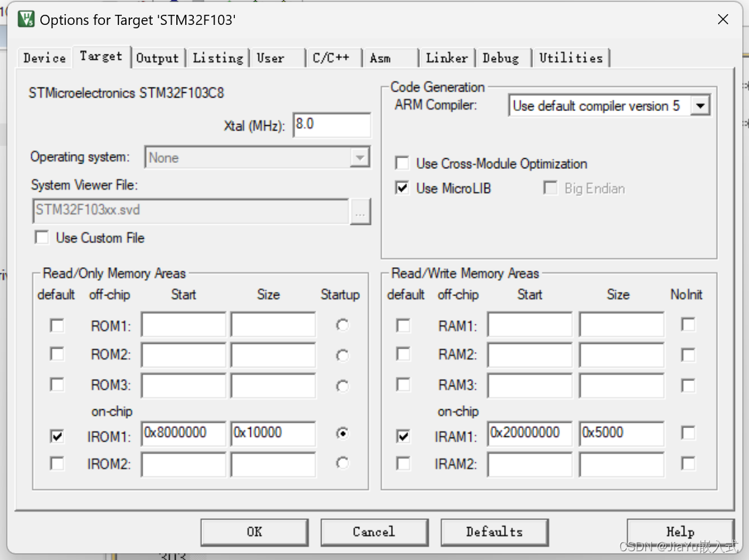Viewport: 749px width, 560px height.
Task: Click the IROM1 Start field 0x8000000
Action: pos(184,433)
